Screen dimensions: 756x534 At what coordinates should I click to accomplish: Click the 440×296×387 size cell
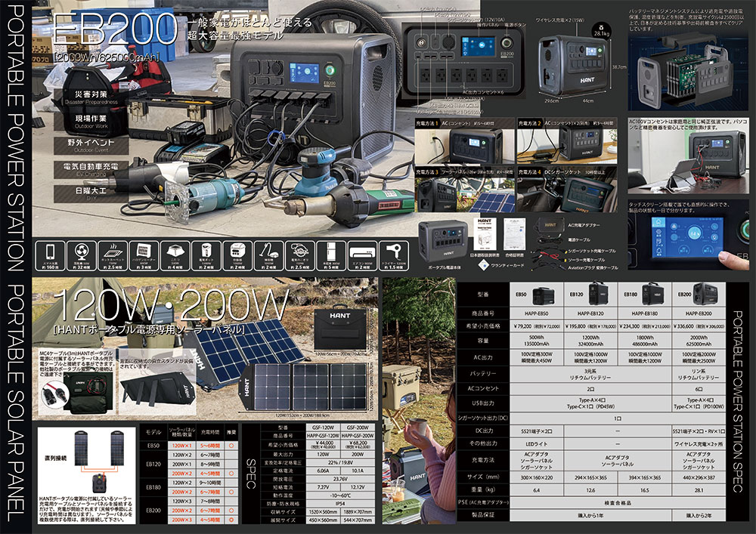tap(699, 477)
